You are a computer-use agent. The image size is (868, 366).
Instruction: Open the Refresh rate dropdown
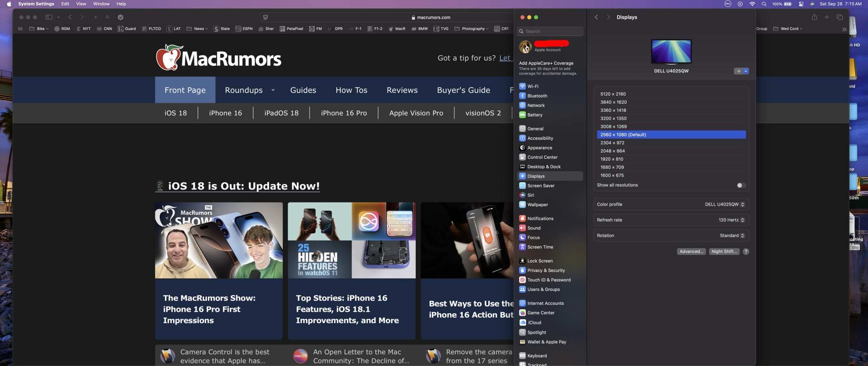coord(731,220)
